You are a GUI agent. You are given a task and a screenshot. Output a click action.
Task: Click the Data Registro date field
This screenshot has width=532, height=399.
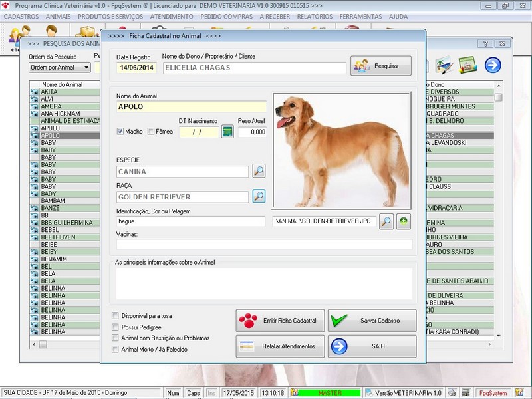(136, 68)
